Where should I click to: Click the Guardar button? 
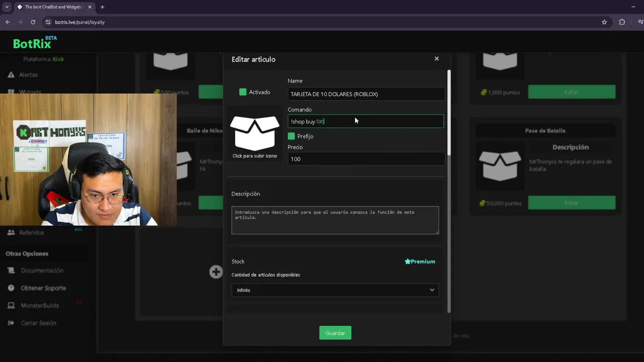(x=335, y=333)
